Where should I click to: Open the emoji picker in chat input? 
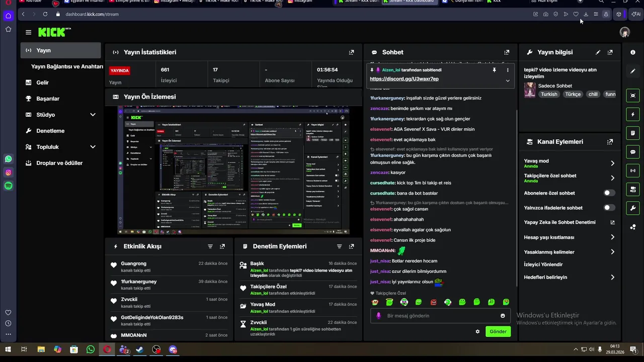tap(503, 316)
